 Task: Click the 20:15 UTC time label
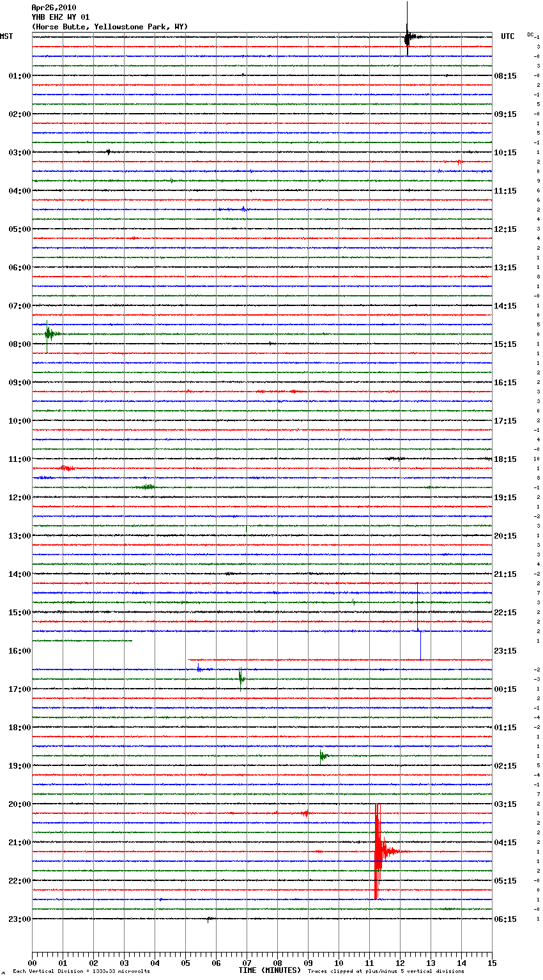[505, 536]
